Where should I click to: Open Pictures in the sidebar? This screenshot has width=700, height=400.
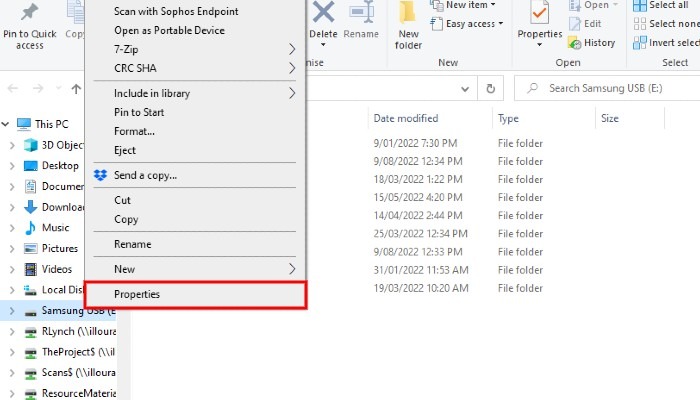tap(51, 248)
